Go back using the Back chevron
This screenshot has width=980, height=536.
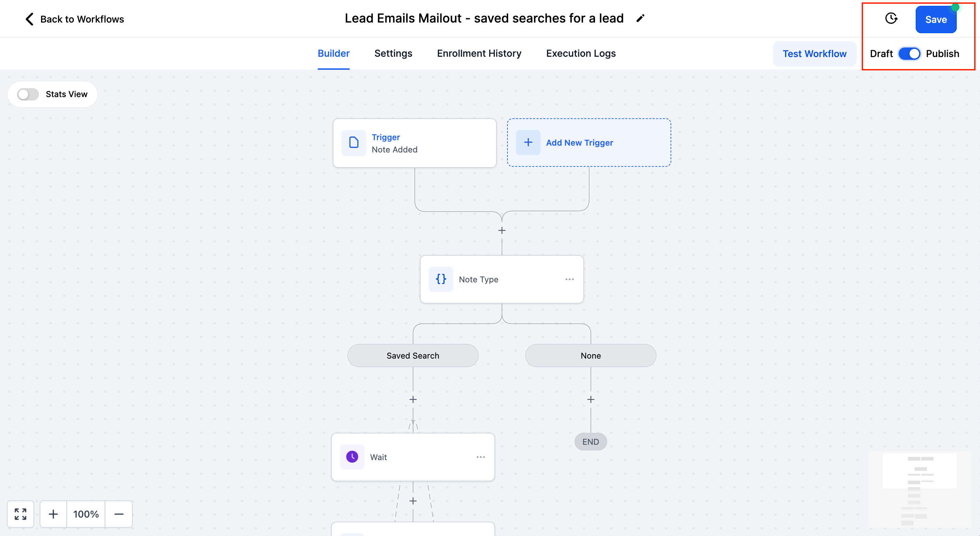point(29,19)
